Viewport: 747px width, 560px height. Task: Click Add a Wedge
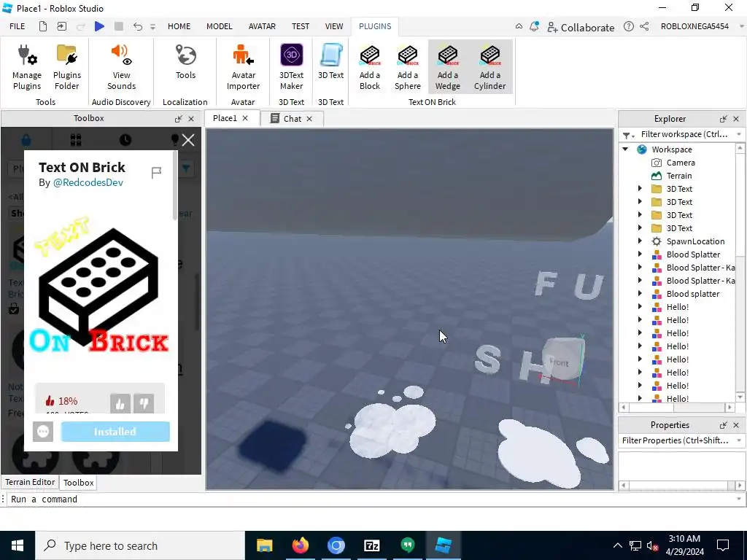[x=447, y=67]
